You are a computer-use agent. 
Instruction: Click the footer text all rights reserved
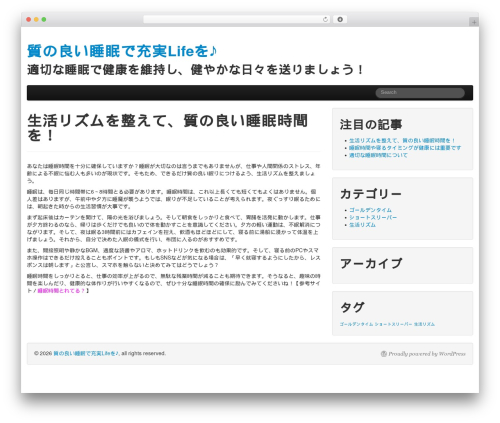[x=143, y=353]
